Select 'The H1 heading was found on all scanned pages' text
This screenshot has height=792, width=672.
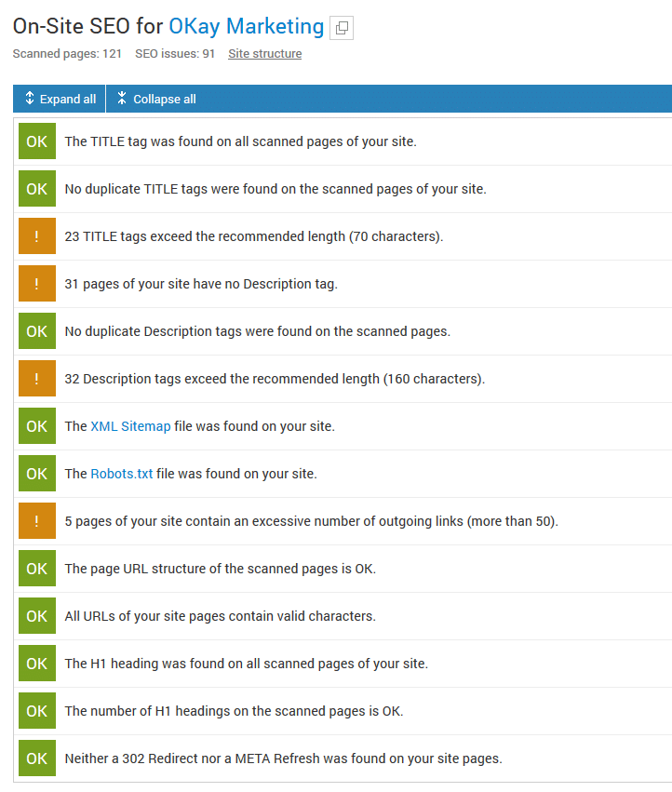coord(246,664)
